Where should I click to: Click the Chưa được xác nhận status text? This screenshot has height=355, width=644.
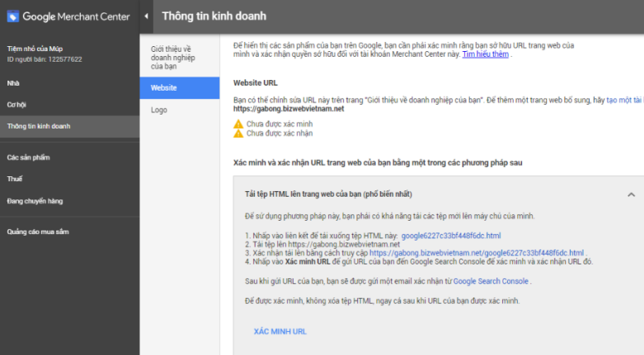pos(280,133)
